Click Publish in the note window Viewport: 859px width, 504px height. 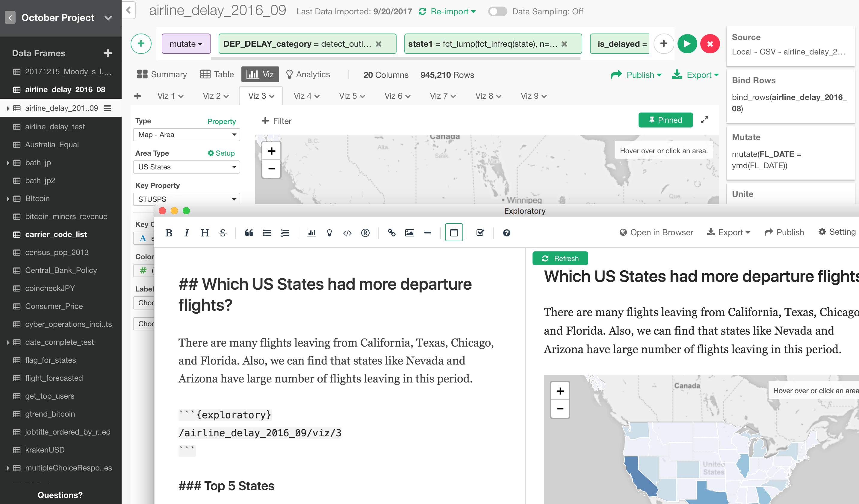784,232
